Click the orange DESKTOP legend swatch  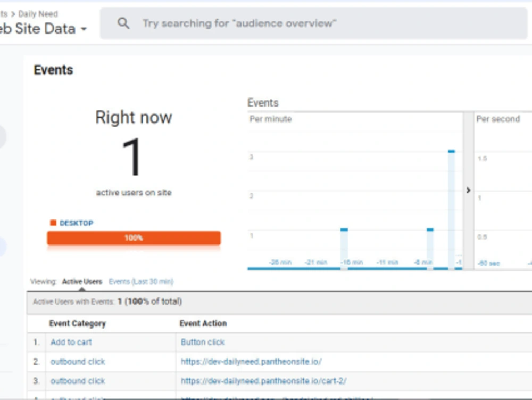(53, 223)
